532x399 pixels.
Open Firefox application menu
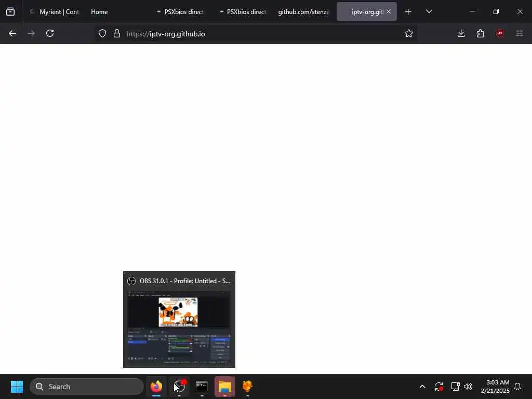click(x=519, y=33)
